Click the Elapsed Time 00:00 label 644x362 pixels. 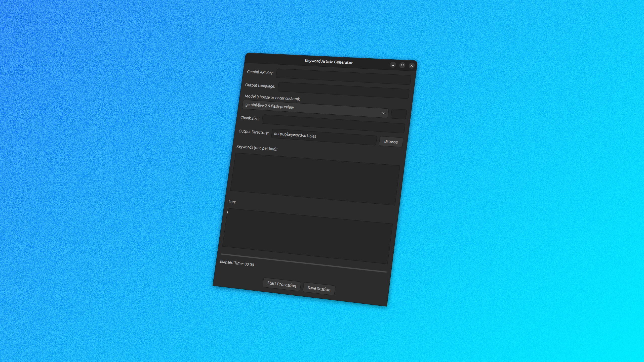237,263
